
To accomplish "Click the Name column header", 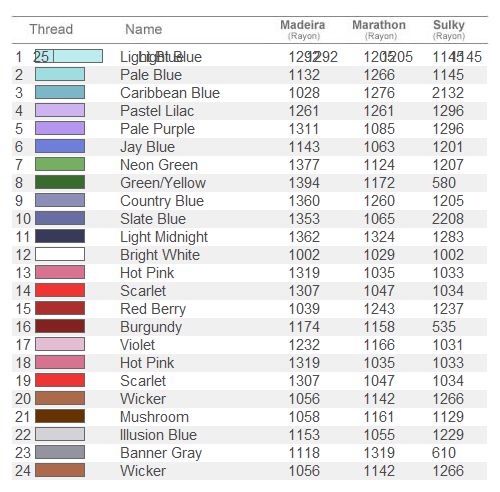I will tap(144, 29).
